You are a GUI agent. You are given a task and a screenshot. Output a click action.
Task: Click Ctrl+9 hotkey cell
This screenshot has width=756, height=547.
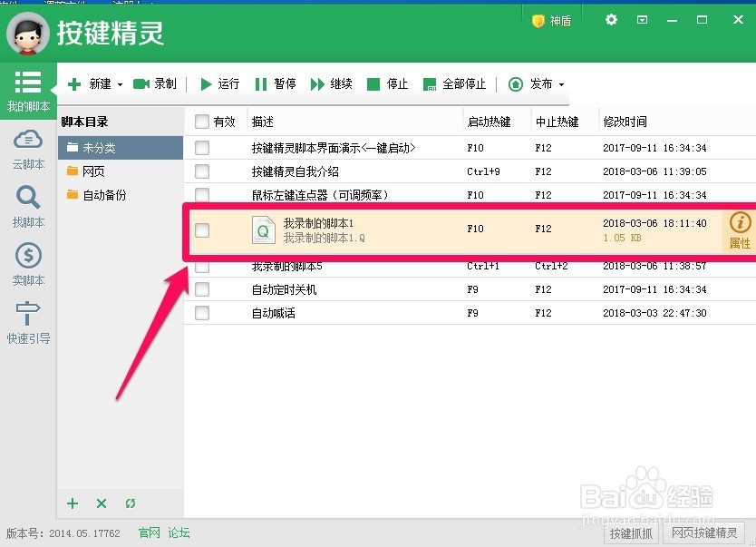(483, 171)
